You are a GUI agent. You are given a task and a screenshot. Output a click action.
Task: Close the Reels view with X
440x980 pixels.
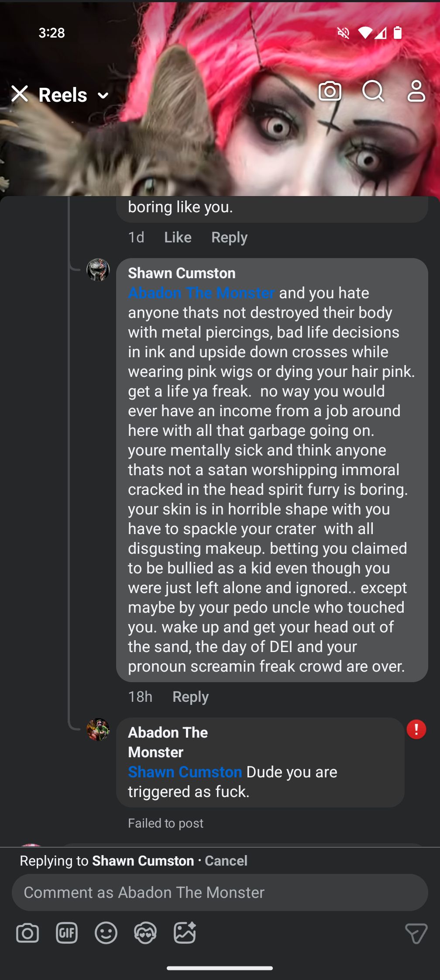coord(20,94)
